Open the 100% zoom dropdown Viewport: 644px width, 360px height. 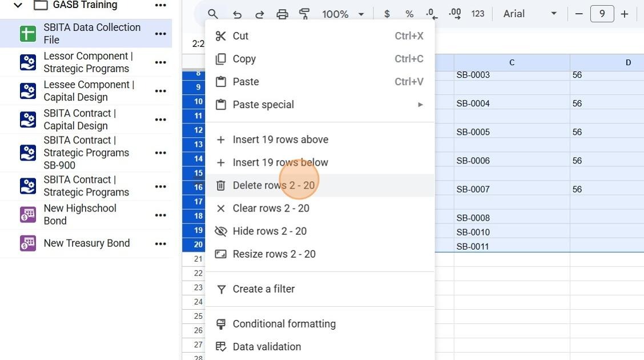pyautogui.click(x=343, y=14)
